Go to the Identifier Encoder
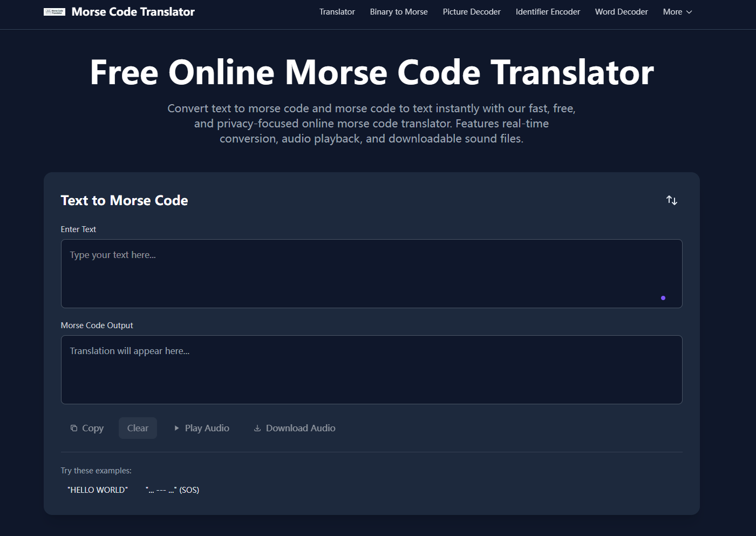 (548, 11)
